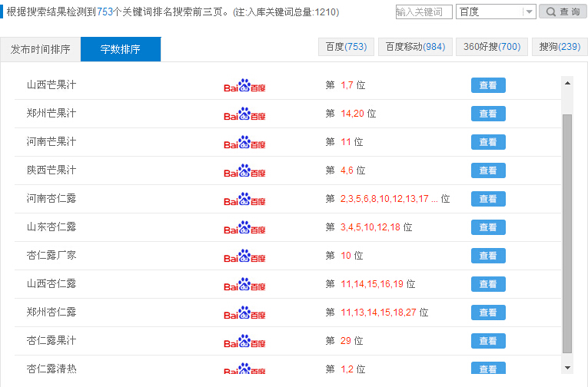
Task: Click the Baidu logo in 郑州芒果汁 row
Action: pyautogui.click(x=244, y=114)
